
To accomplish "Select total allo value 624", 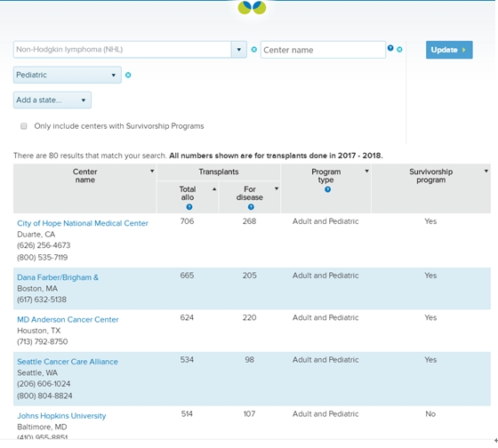I will tap(187, 317).
